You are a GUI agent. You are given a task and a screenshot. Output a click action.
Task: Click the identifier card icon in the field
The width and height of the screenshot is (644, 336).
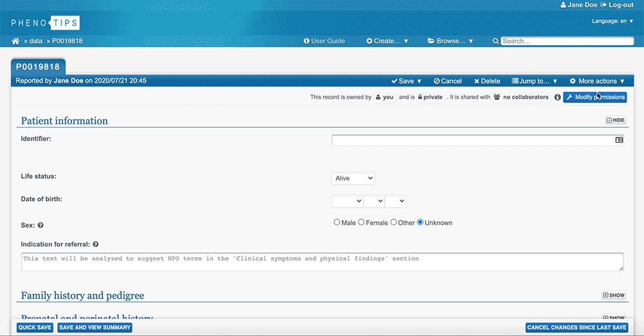tap(619, 140)
